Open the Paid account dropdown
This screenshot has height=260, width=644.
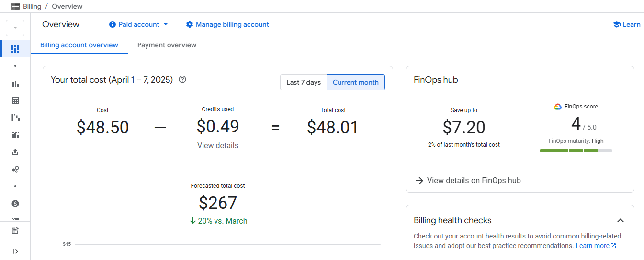click(138, 24)
